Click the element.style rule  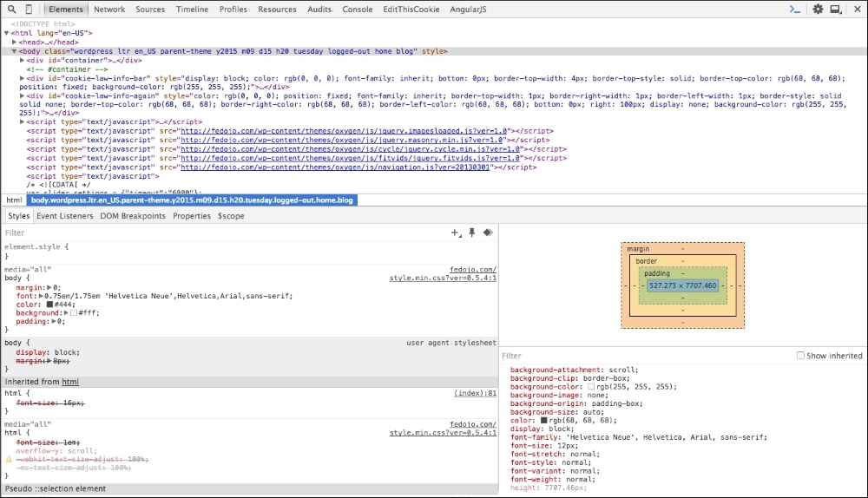coord(36,246)
